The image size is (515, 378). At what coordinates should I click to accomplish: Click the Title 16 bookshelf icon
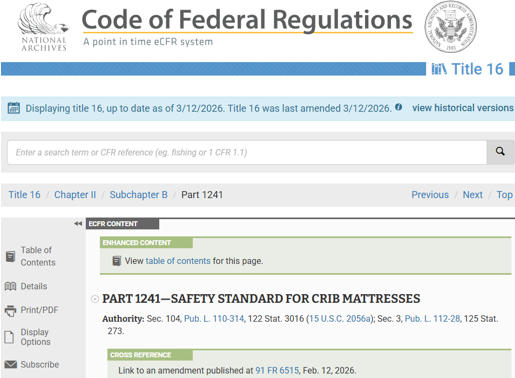pos(439,69)
